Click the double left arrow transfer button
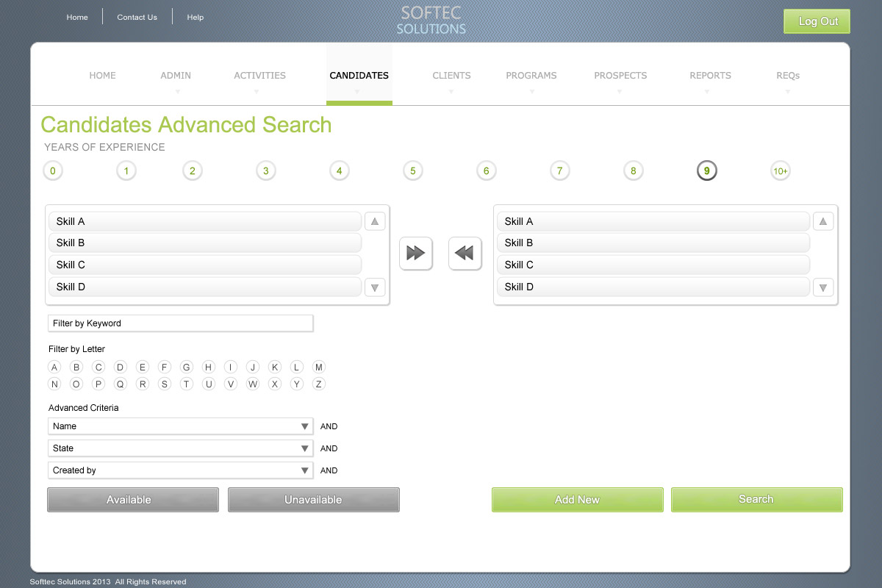This screenshot has width=882, height=588. point(465,254)
